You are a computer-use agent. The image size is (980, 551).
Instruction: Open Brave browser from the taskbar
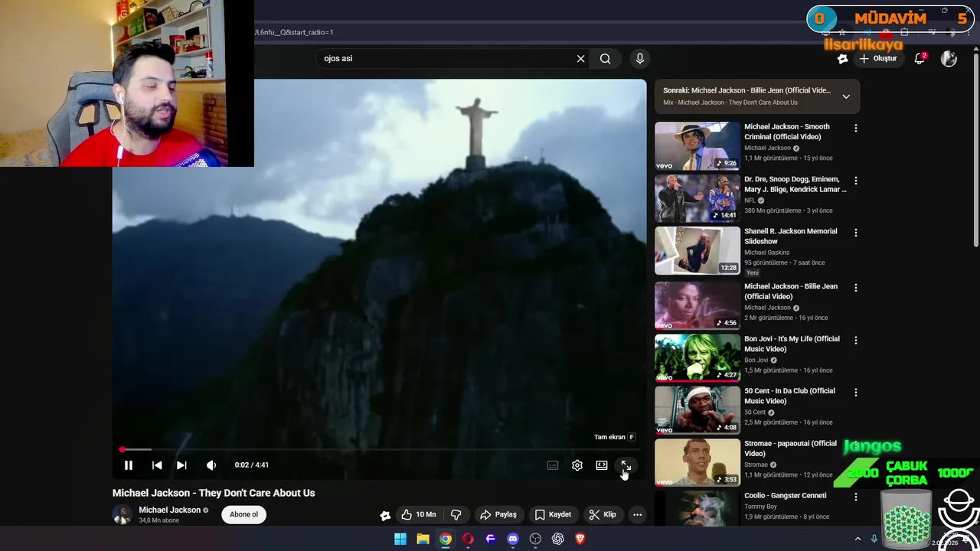[x=580, y=539]
